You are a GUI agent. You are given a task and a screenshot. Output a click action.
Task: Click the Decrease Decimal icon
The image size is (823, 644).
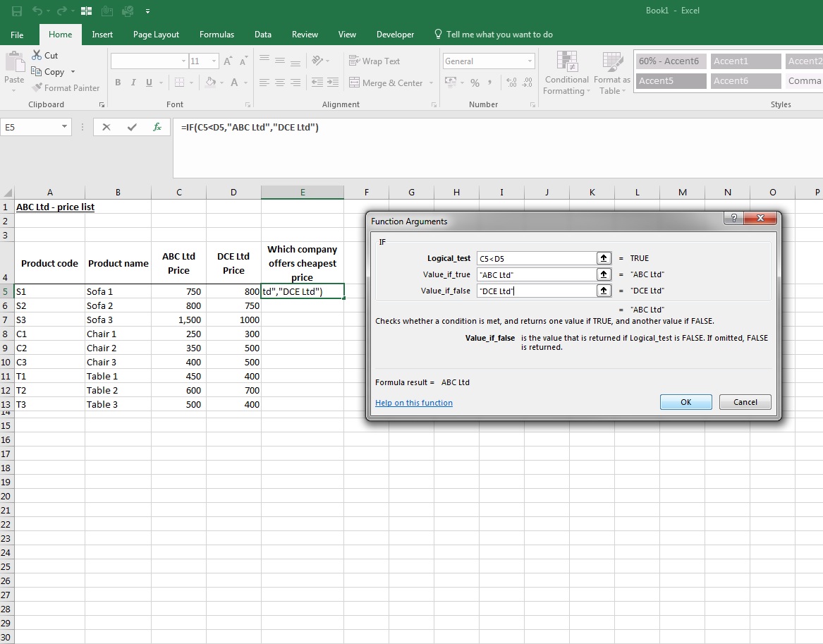pos(528,83)
